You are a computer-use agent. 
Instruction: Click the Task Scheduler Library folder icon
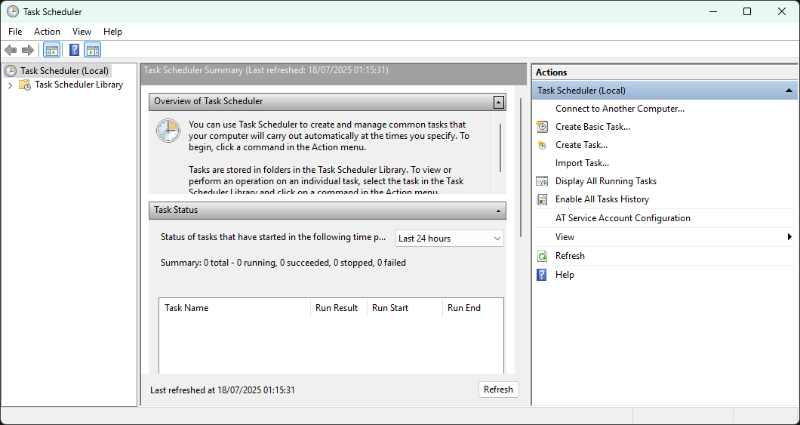pyautogui.click(x=25, y=85)
